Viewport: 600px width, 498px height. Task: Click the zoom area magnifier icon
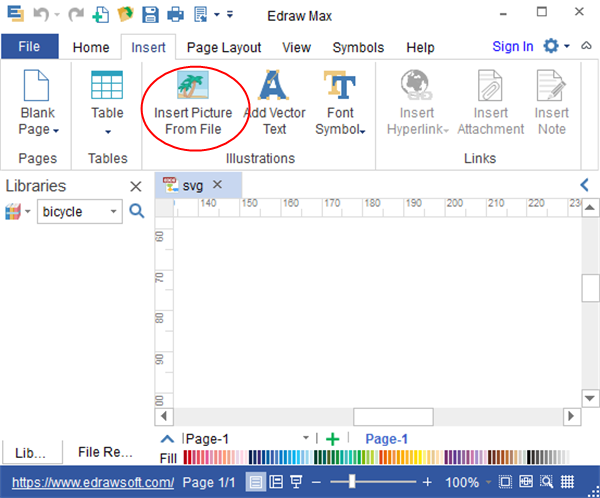click(547, 482)
